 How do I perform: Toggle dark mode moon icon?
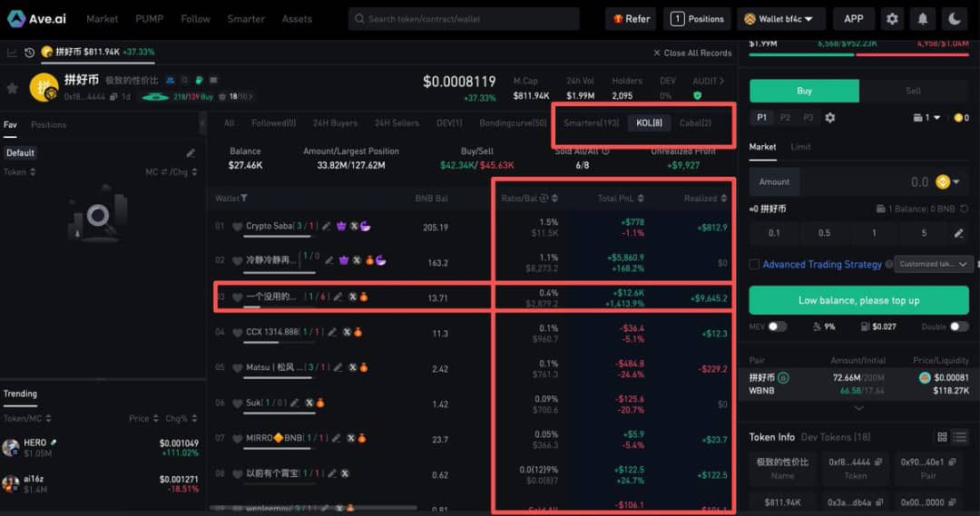click(x=955, y=19)
